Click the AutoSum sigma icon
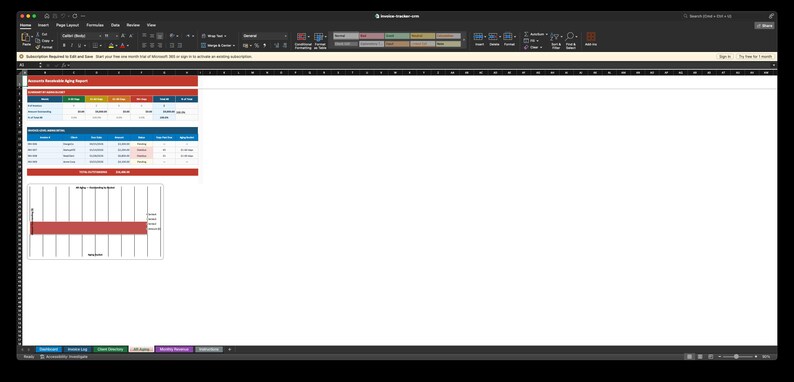Image resolution: width=794 pixels, height=382 pixels. pos(526,34)
